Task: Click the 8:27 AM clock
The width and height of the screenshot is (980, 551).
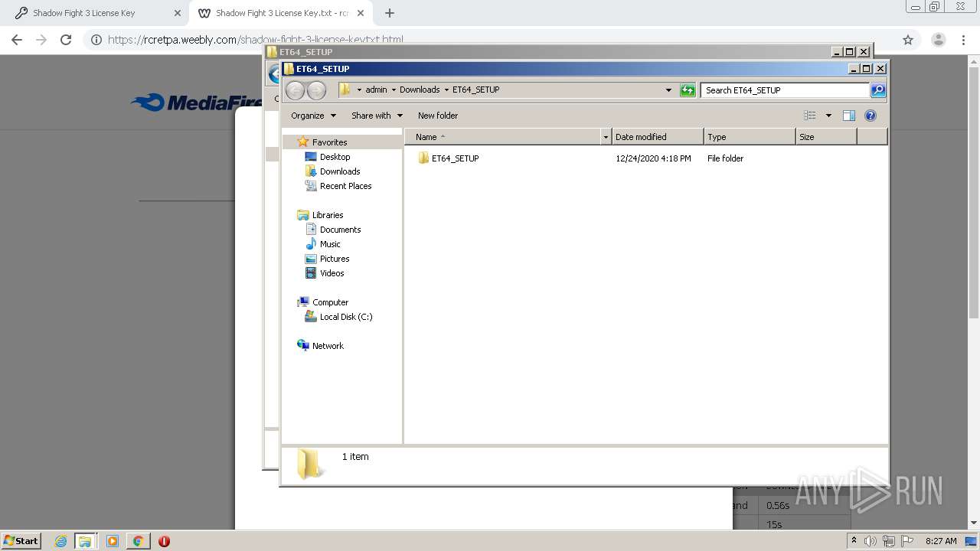Action: [941, 541]
